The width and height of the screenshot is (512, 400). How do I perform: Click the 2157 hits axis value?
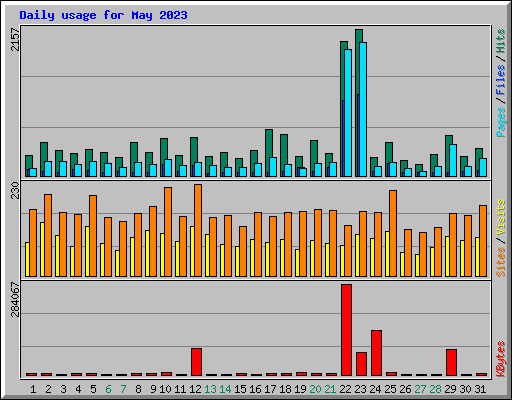coord(15,40)
